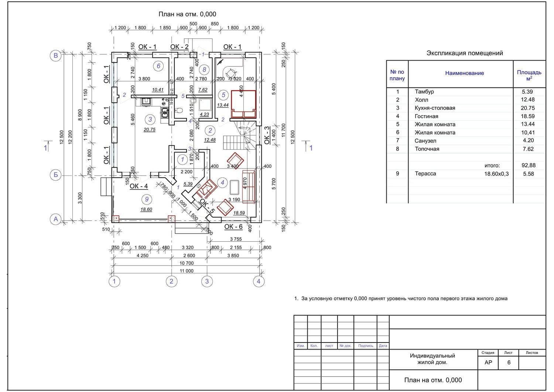554x392 pixels.
Task: Click axis bubble В on the left
Action: (56, 56)
